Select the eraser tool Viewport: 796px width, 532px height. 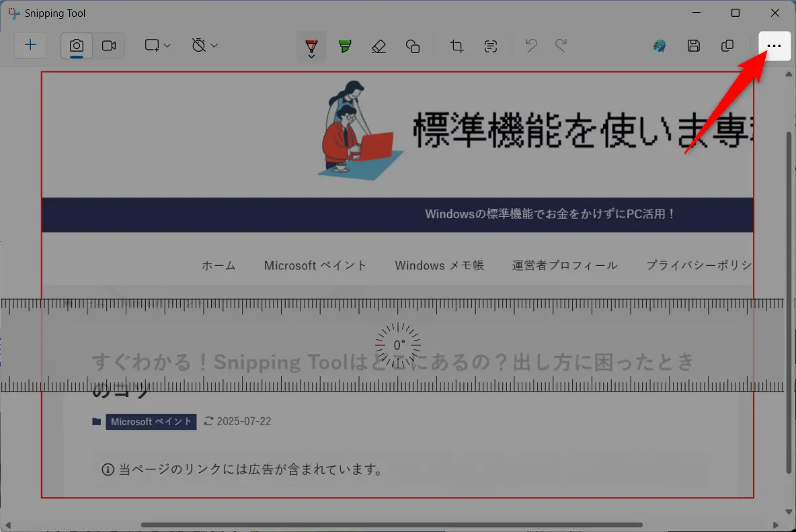tap(379, 46)
